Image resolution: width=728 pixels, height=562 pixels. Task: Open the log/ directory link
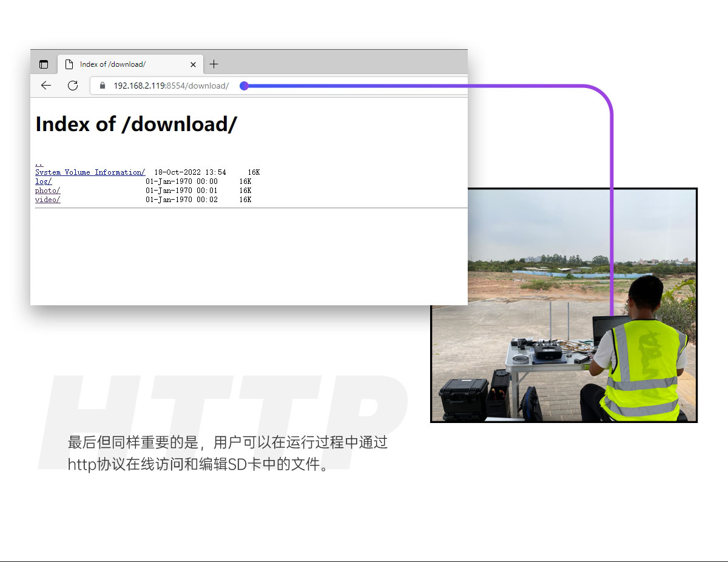[x=43, y=181]
